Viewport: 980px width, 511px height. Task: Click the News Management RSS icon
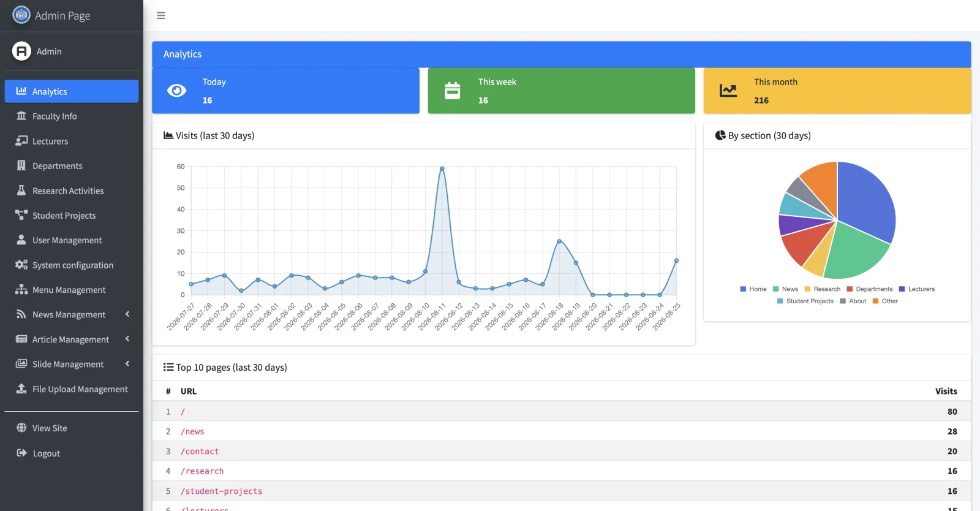click(21, 314)
